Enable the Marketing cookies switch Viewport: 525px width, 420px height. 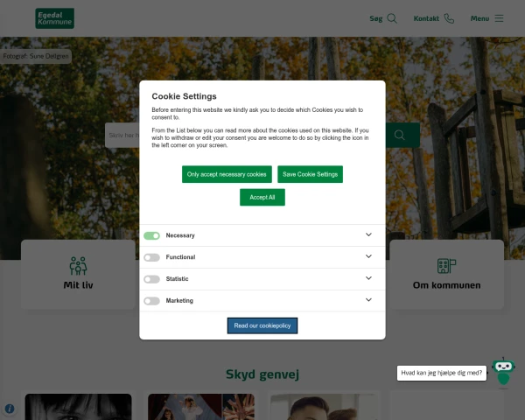point(151,301)
